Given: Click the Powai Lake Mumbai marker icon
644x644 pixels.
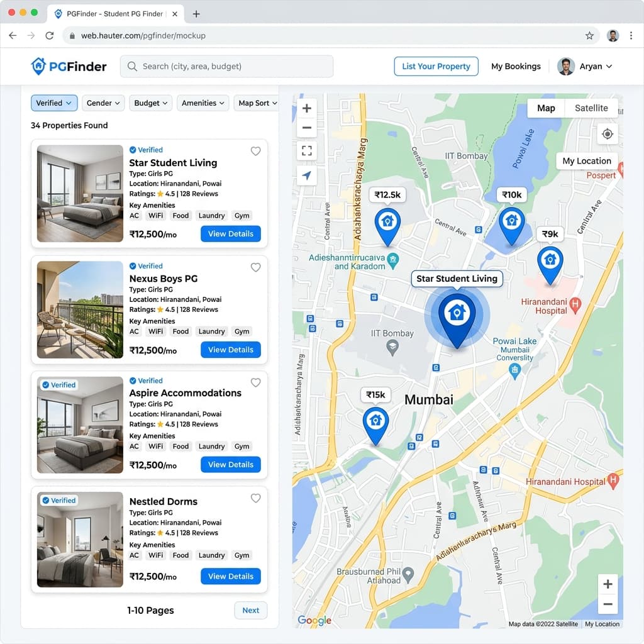Looking at the screenshot, I should [514, 371].
